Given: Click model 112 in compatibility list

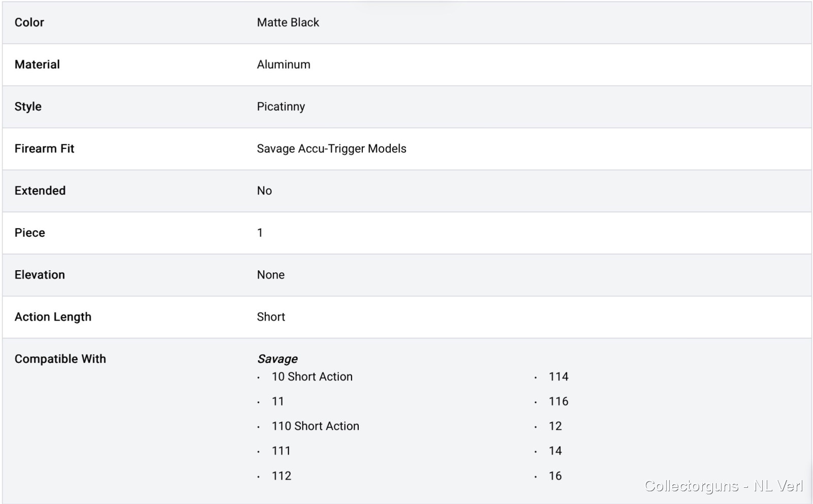Looking at the screenshot, I should point(282,476).
